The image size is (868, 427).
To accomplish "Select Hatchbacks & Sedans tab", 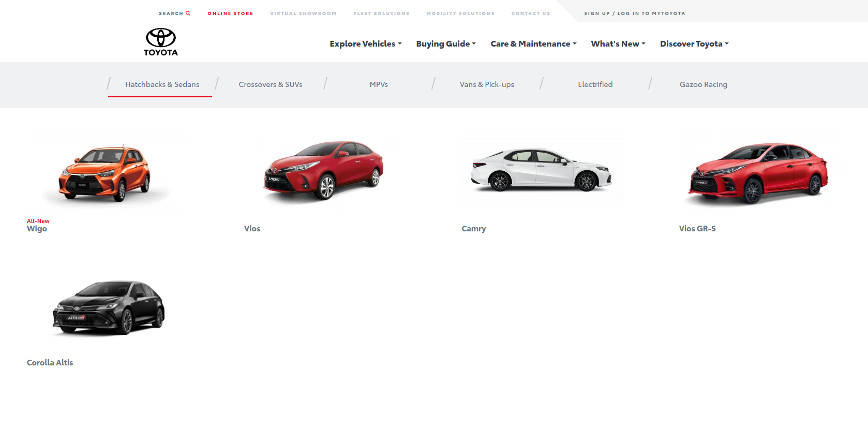I will [x=162, y=84].
